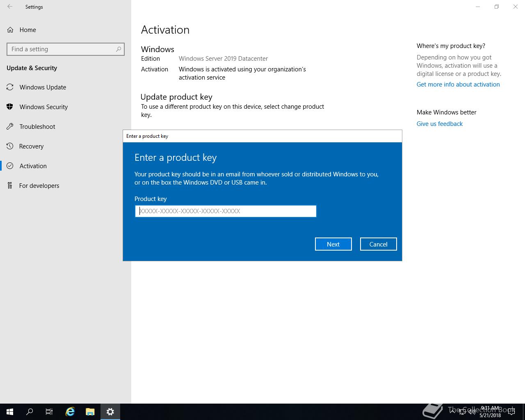Click the Recovery clock icon
This screenshot has height=420, width=525.
(10, 146)
